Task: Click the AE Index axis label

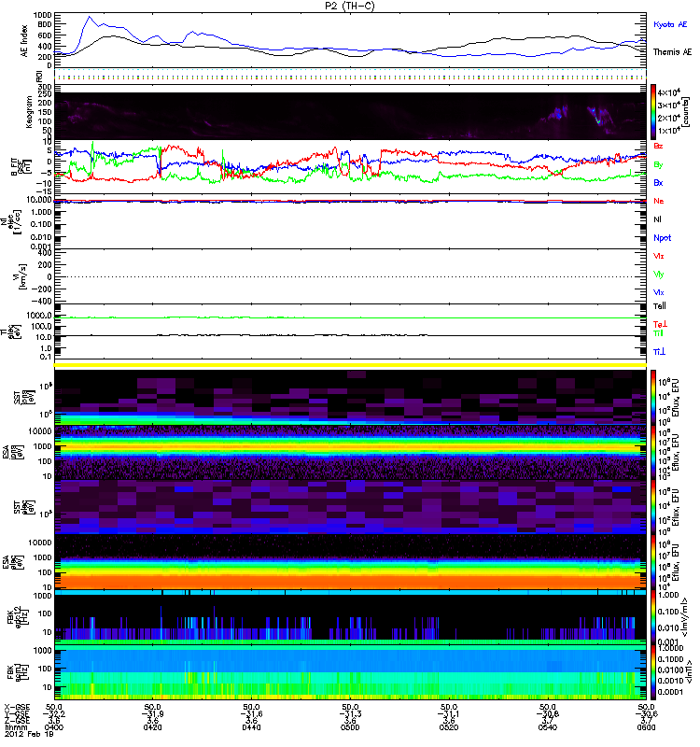Action: (24, 41)
